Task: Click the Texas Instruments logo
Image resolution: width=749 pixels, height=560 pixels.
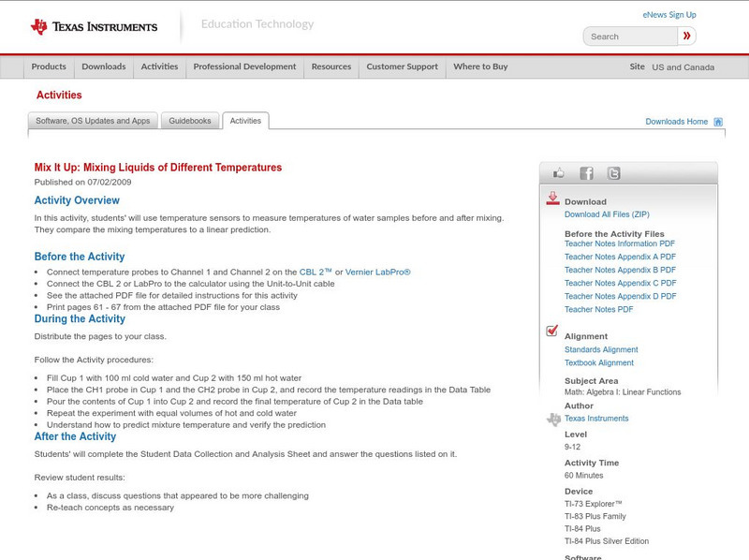Action: tap(94, 27)
